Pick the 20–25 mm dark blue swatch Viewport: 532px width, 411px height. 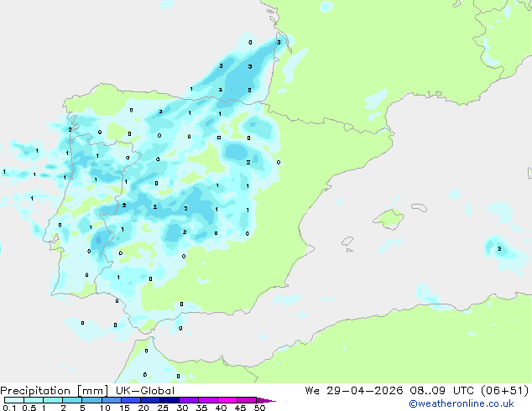tap(150, 400)
